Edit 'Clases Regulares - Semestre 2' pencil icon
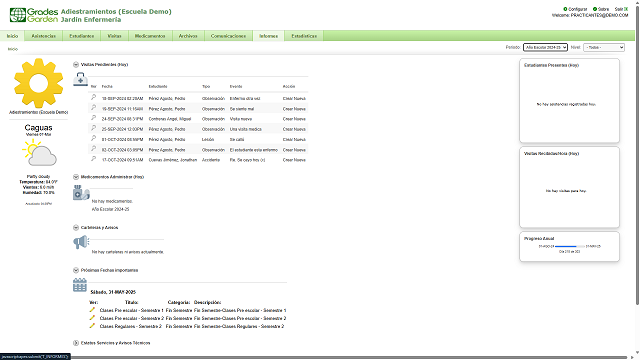 click(x=92, y=326)
